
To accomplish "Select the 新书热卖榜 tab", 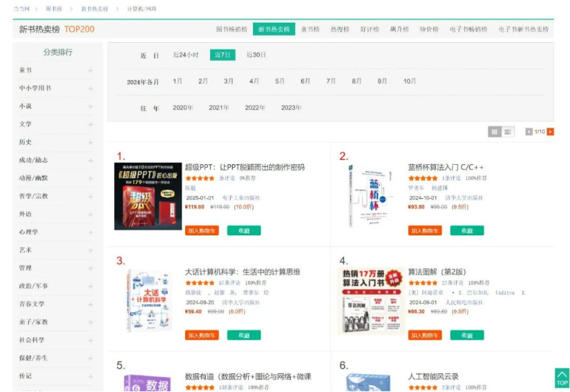I will click(274, 29).
